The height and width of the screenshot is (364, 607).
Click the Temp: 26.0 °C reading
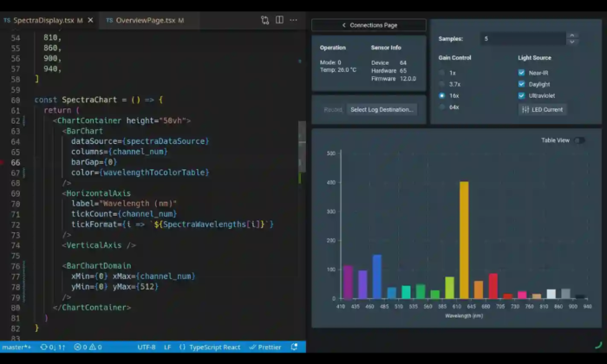click(x=338, y=70)
